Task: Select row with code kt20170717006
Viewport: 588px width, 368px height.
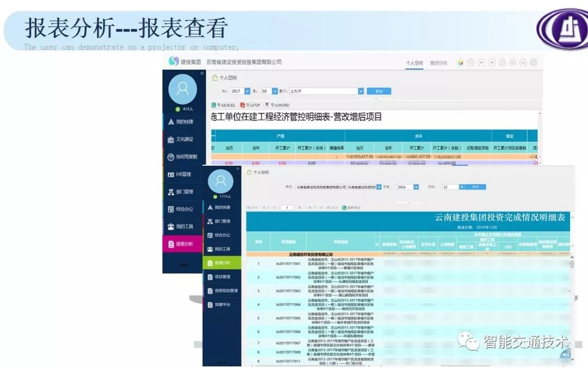Action: [408, 331]
